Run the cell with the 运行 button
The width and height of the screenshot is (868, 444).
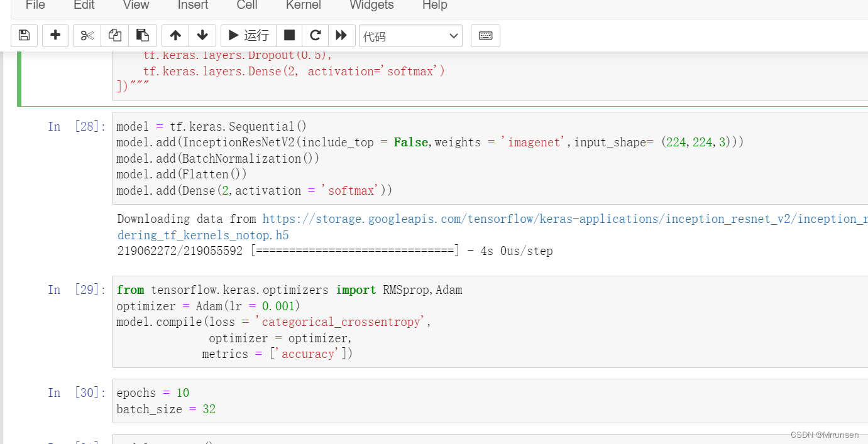click(x=248, y=36)
